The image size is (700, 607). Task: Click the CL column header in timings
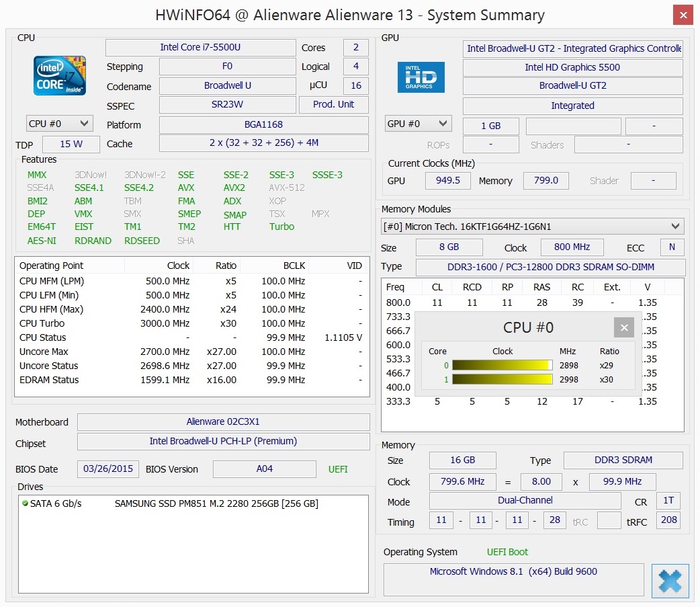pyautogui.click(x=437, y=287)
